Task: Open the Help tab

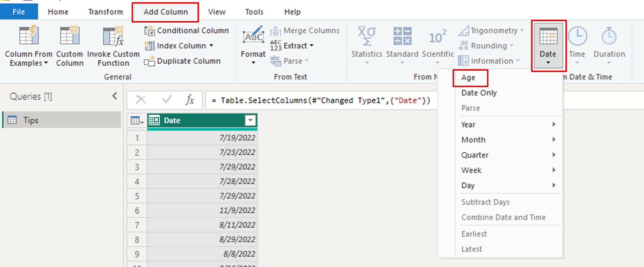Action: coord(292,12)
